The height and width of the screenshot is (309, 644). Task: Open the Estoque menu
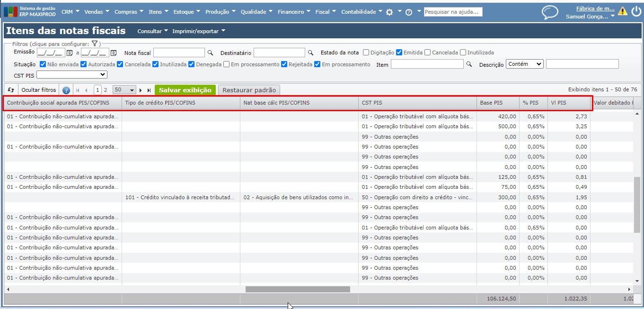pyautogui.click(x=186, y=12)
